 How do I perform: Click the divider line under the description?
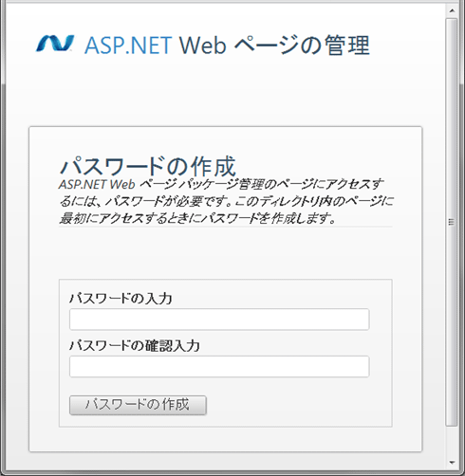click(226, 227)
